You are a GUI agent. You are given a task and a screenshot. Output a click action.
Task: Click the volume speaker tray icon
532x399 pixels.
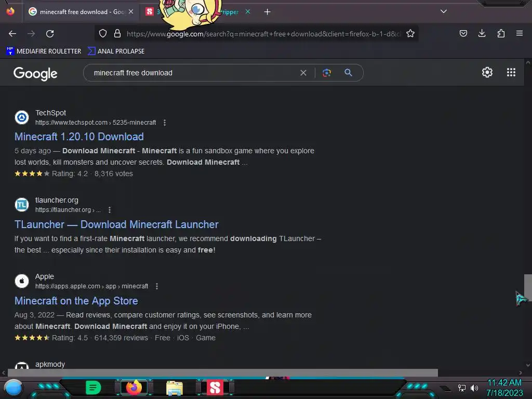474,388
